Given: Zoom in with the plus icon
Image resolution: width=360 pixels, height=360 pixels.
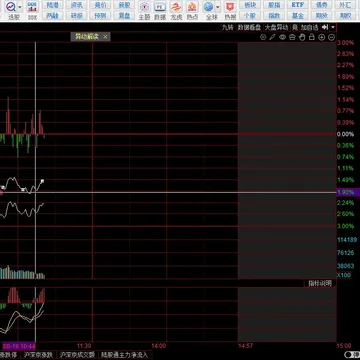Looking at the screenshot, I should coord(322,37).
